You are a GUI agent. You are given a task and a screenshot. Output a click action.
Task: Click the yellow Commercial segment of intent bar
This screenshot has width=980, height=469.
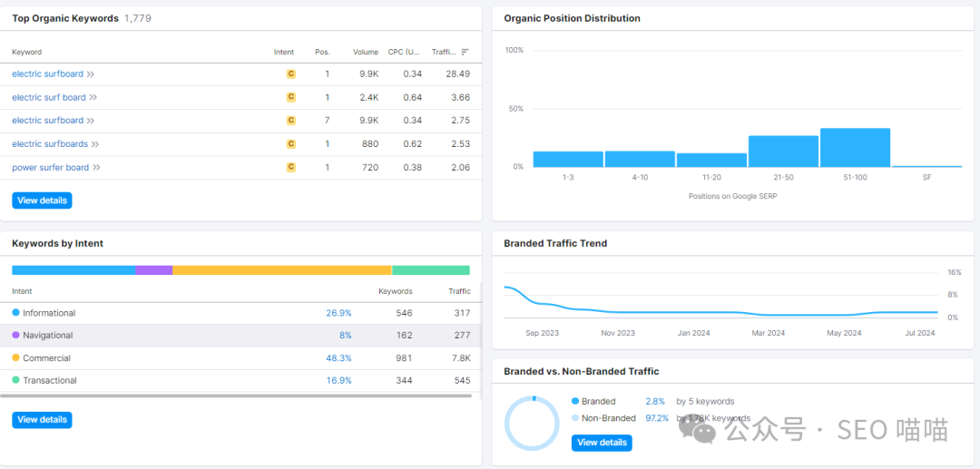tap(281, 270)
